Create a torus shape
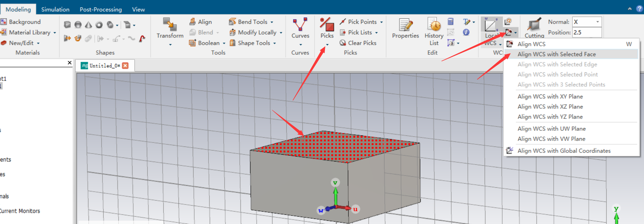This screenshot has height=224, width=644. (x=99, y=25)
